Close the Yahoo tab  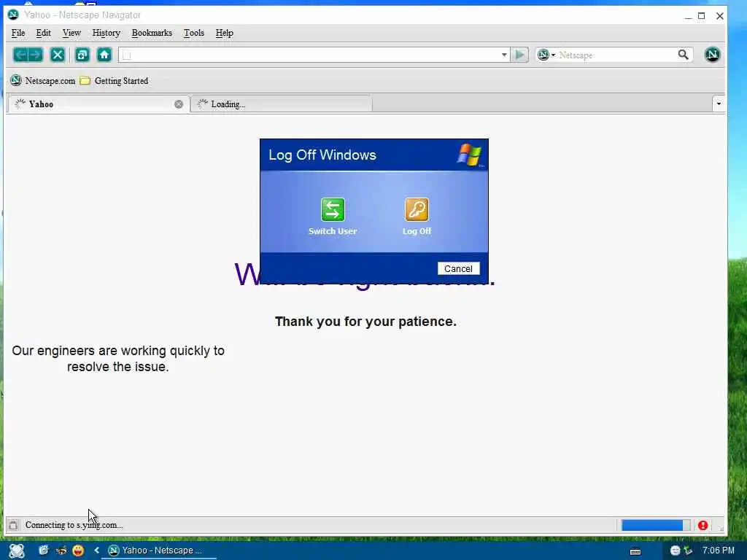(x=179, y=104)
